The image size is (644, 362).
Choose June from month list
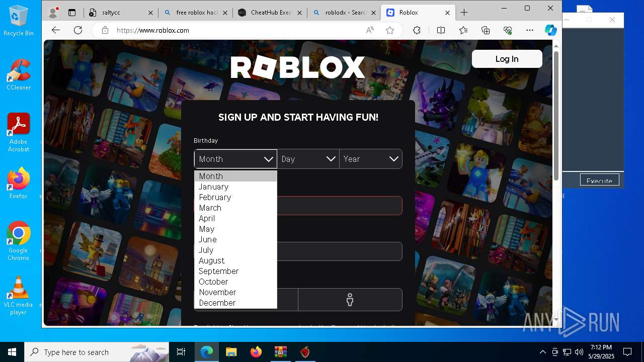(235, 239)
